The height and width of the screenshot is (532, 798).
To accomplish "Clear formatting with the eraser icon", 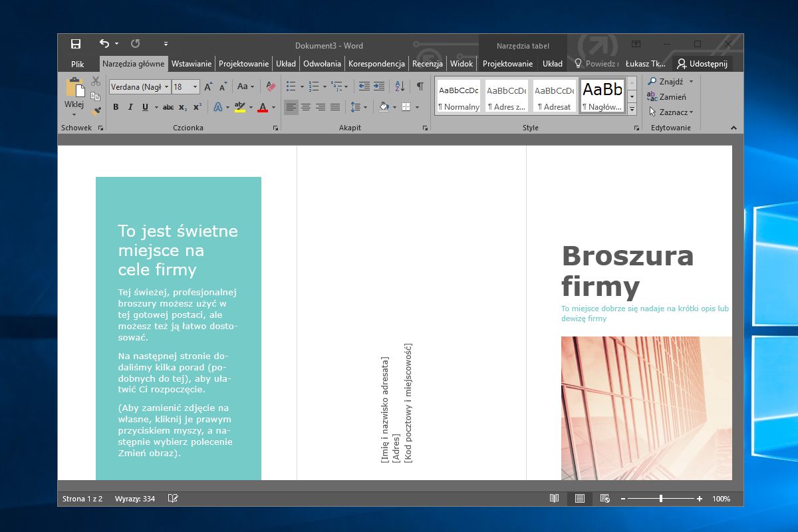I will pyautogui.click(x=271, y=86).
